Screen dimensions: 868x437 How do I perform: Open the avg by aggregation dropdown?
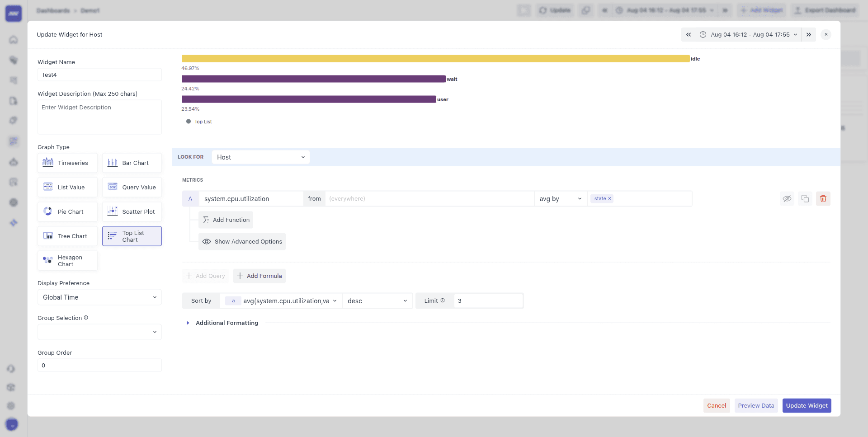pyautogui.click(x=560, y=198)
